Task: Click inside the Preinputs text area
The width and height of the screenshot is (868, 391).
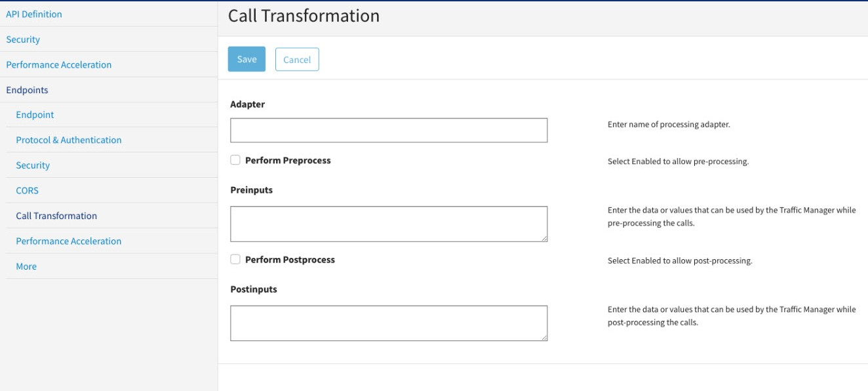Action: tap(388, 224)
